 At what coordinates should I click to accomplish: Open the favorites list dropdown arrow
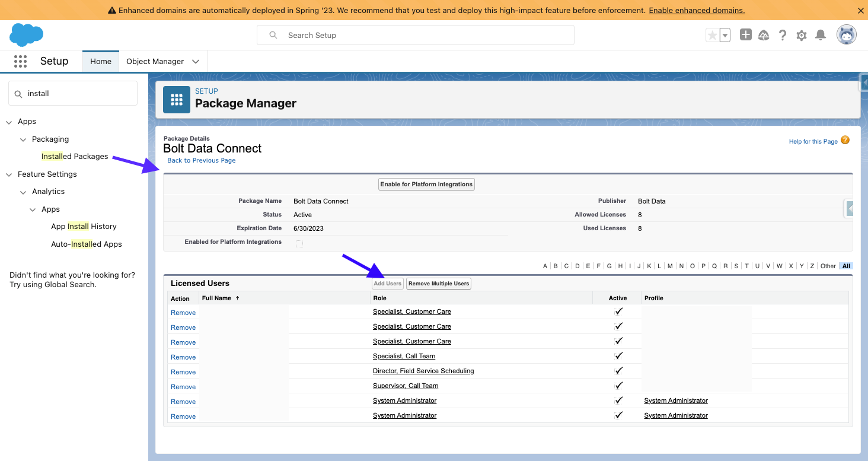tap(725, 36)
